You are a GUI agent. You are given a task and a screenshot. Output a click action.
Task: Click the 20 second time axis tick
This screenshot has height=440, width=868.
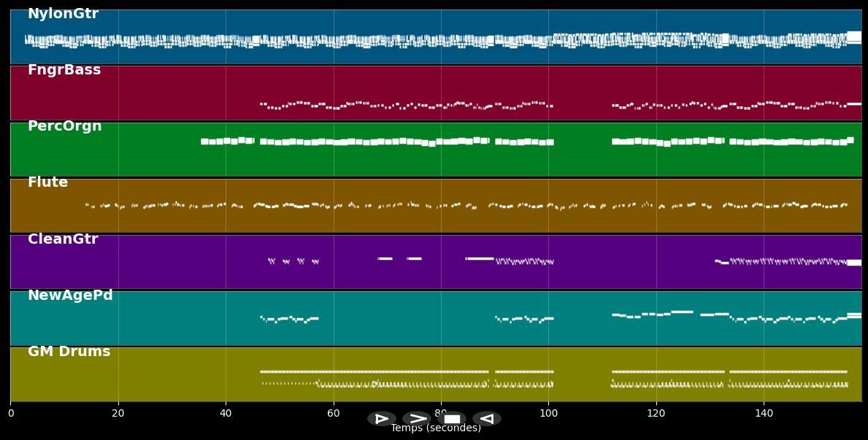tap(118, 414)
